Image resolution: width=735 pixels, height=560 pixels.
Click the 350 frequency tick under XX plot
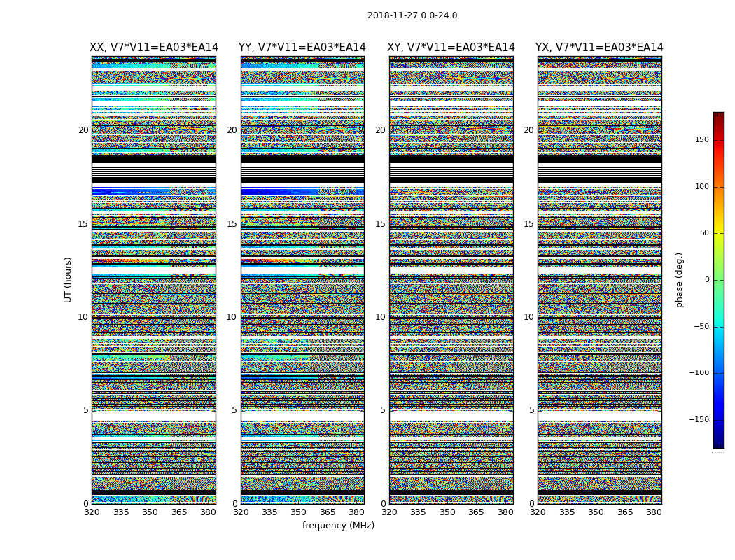click(x=150, y=512)
